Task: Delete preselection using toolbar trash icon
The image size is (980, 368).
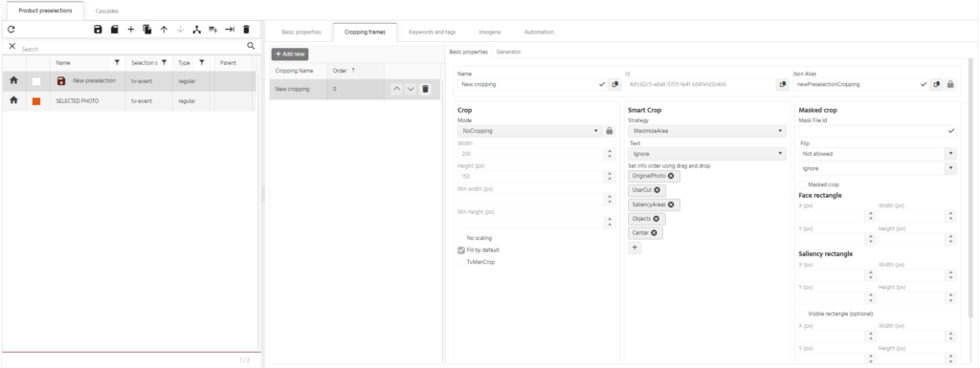Action: [x=246, y=30]
